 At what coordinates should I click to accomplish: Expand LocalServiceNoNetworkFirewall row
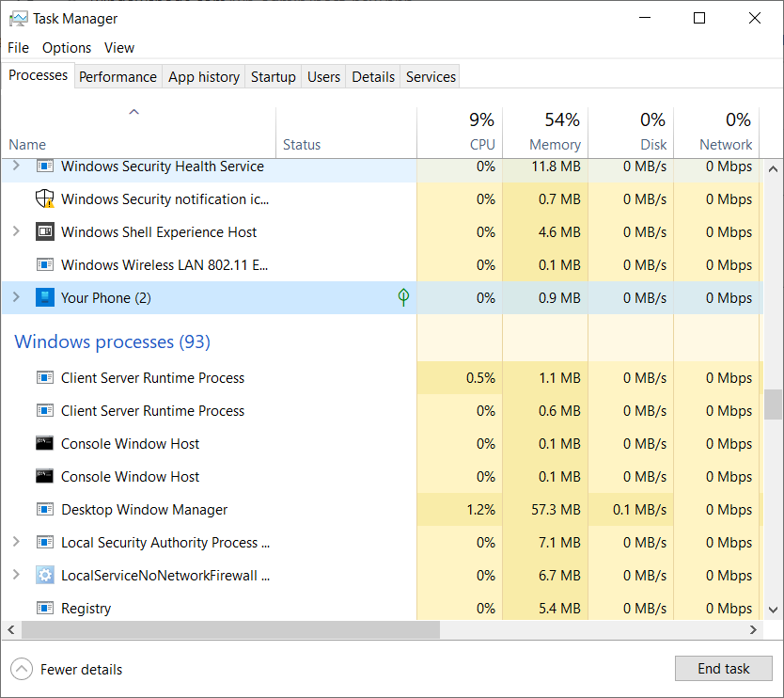(x=16, y=575)
